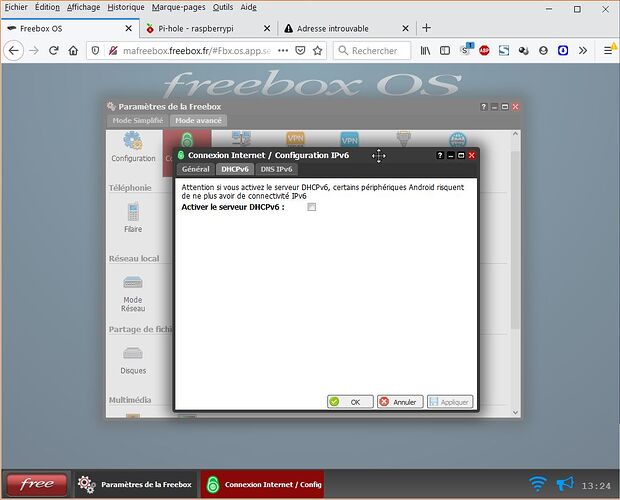Open the Affichage menu
Screen dimensions: 620x500
[x=83, y=7]
